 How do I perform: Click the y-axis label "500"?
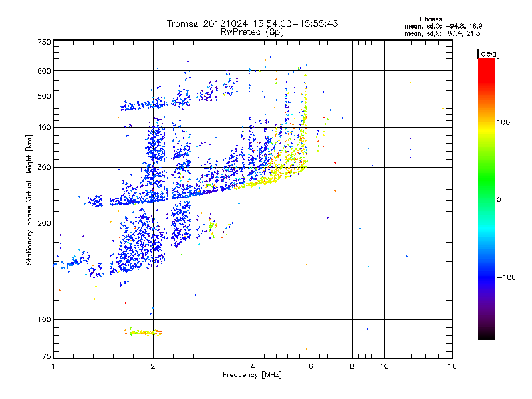44,96
